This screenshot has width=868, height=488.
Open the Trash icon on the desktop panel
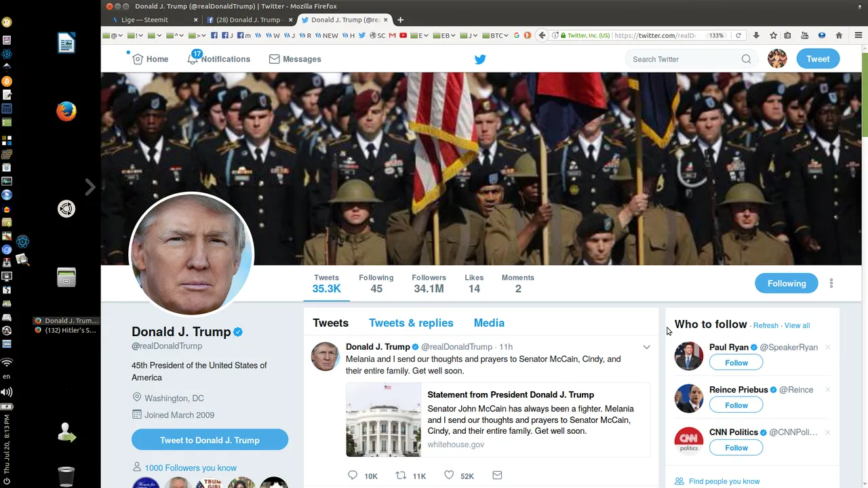click(x=66, y=476)
